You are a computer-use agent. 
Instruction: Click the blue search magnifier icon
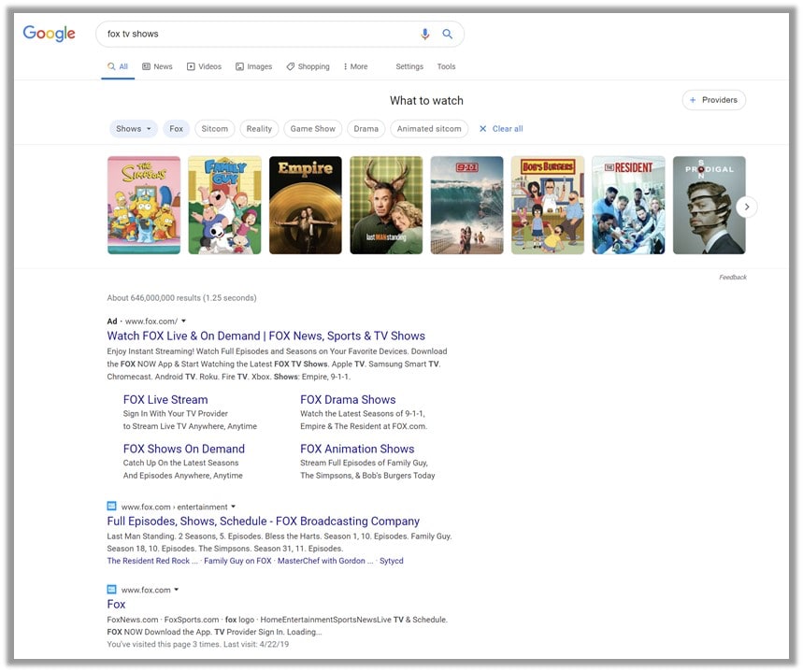click(447, 34)
